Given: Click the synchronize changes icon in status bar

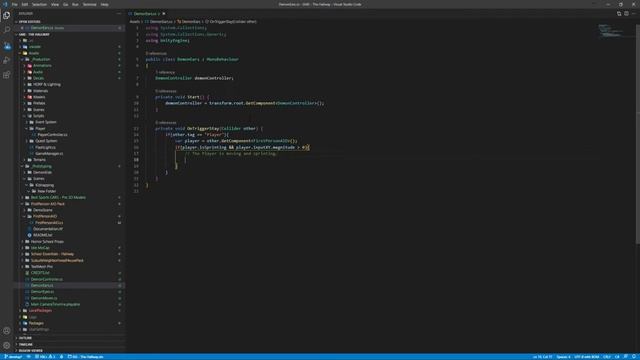Looking at the screenshot, I should pyautogui.click(x=29, y=357).
